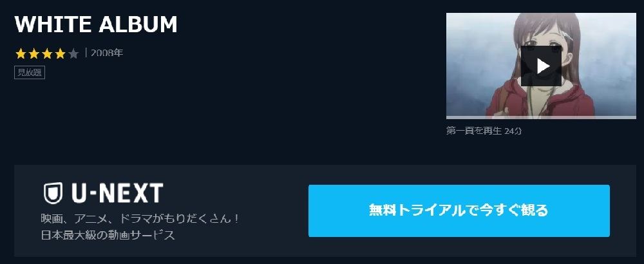The width and height of the screenshot is (644, 264).
Task: Start the 無料トライアルで今すぐ観る button
Action: tap(459, 211)
